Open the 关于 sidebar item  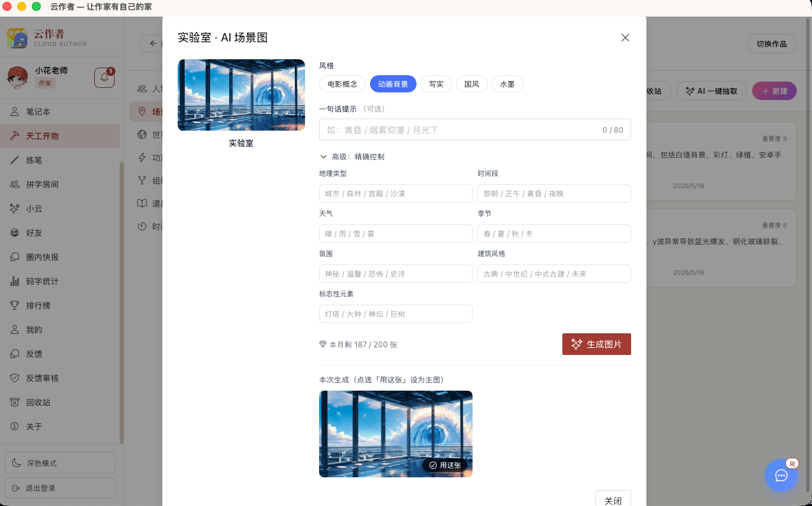click(x=60, y=426)
